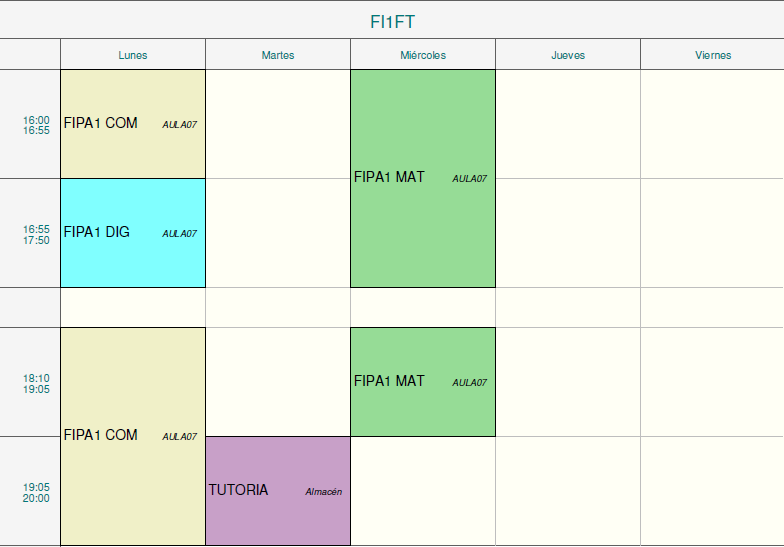Screen dimensions: 784x547
Task: Click the 18:10–19:05 time slot label
Action: (x=37, y=383)
